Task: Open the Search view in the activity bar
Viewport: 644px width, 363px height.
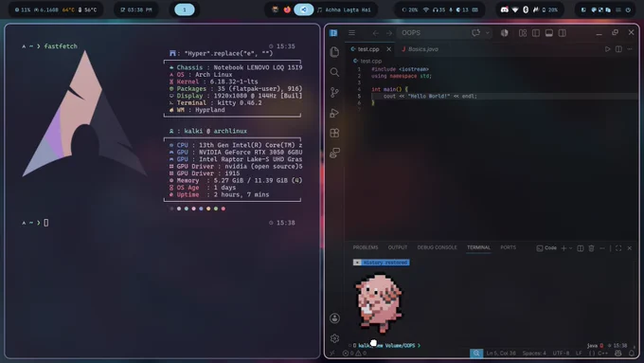Action: [x=334, y=72]
